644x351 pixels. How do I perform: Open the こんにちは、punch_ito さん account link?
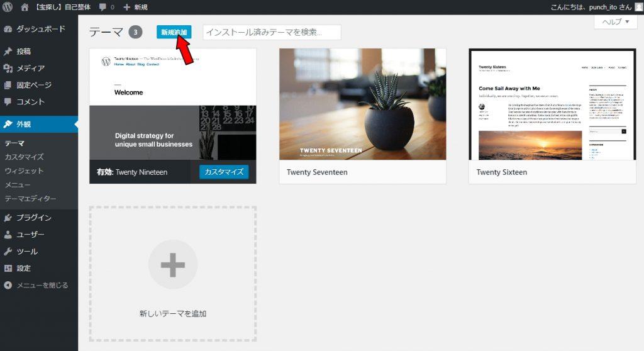(591, 7)
